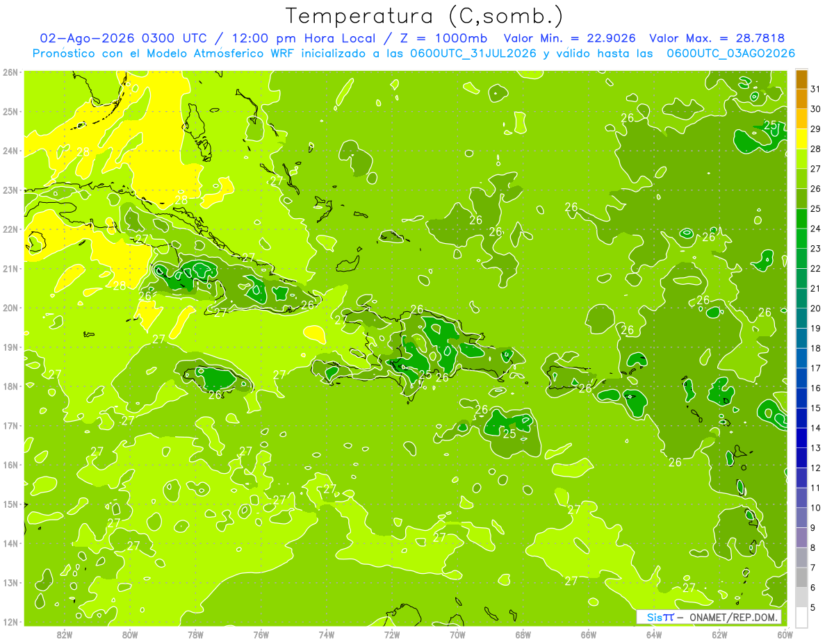Image resolution: width=834 pixels, height=644 pixels.
Task: Click the 26N latitude axis label
Action: tap(10, 72)
